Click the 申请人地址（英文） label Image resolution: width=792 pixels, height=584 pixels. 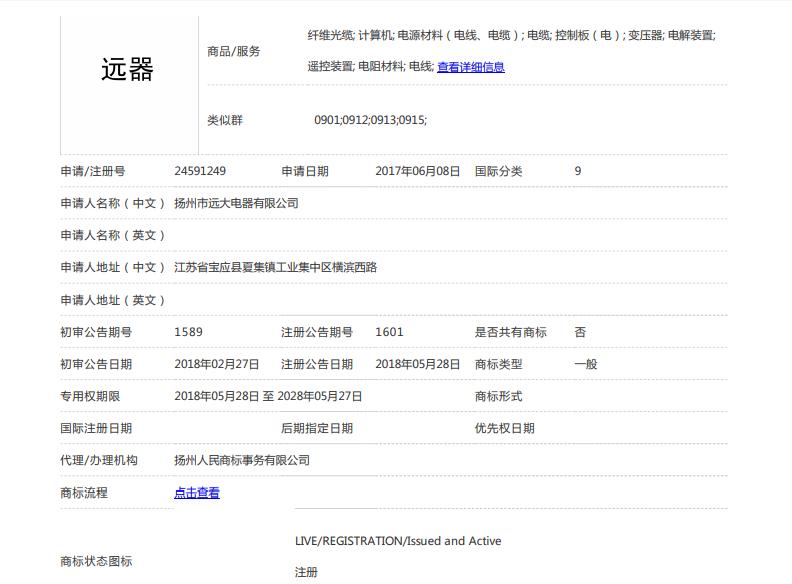pos(113,300)
